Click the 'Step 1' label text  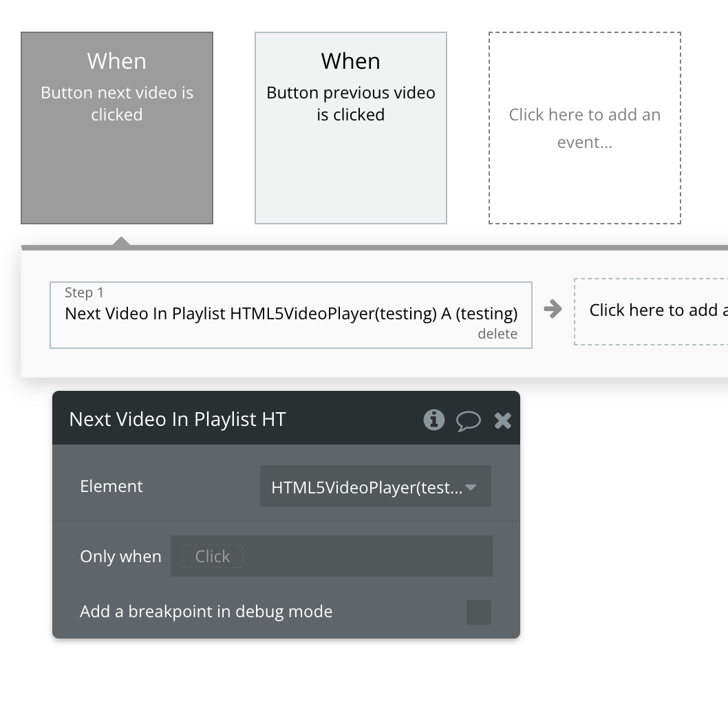(84, 292)
